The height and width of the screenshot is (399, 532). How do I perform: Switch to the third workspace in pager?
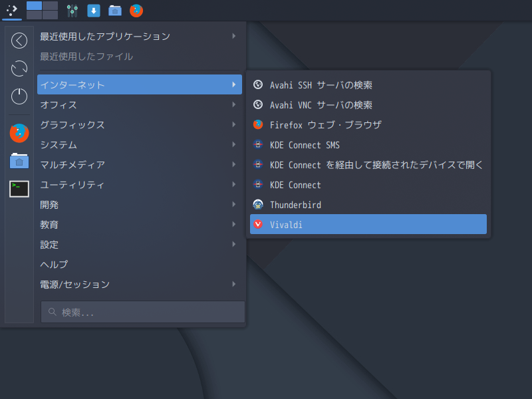coord(35,15)
